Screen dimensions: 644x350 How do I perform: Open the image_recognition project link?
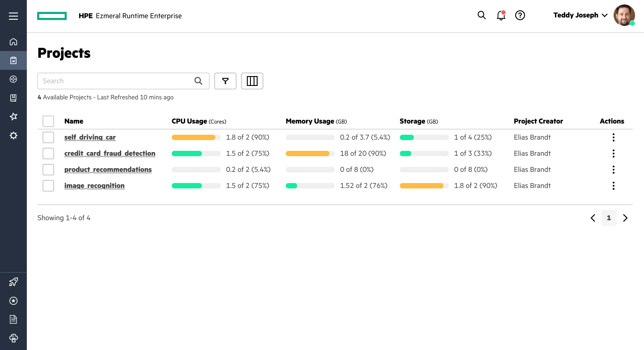(x=94, y=186)
